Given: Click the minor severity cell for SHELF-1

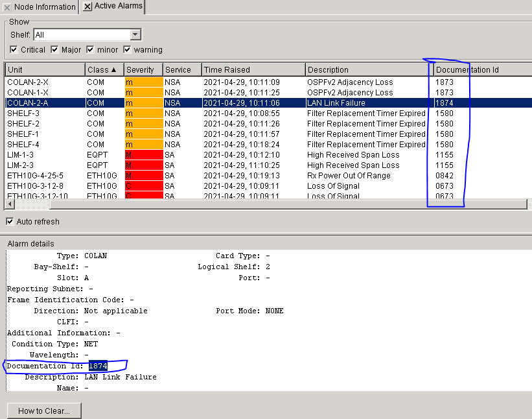Looking at the screenshot, I should coord(143,134).
